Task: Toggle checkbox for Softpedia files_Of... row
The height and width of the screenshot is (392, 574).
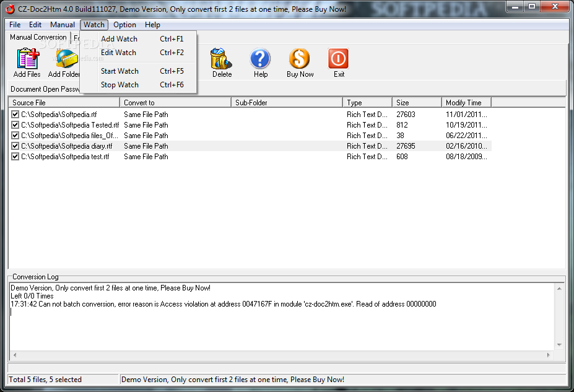Action: [x=15, y=136]
